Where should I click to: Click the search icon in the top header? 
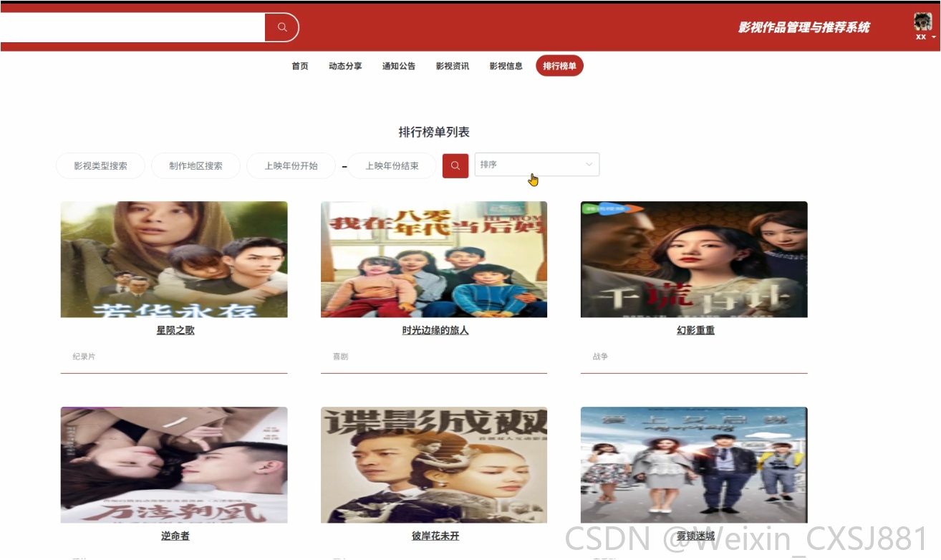point(282,27)
